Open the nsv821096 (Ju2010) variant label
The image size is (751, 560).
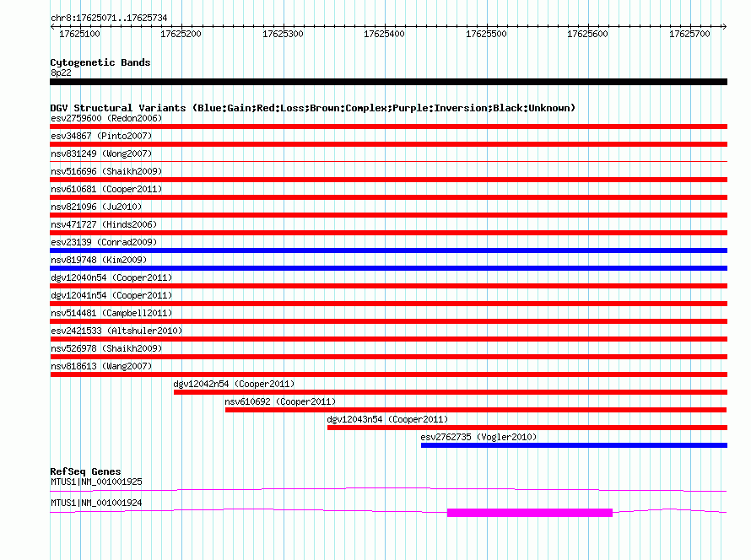pyautogui.click(x=96, y=207)
